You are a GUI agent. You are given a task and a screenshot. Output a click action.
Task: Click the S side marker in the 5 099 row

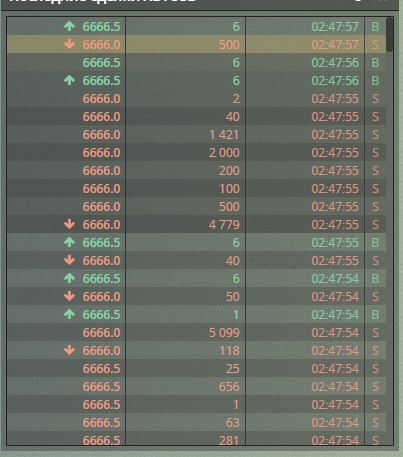[x=375, y=333]
